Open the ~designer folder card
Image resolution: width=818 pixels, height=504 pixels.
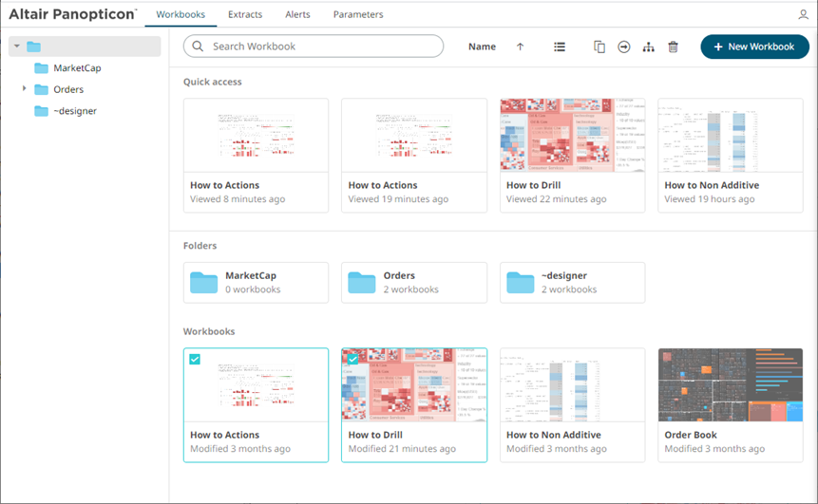point(572,283)
